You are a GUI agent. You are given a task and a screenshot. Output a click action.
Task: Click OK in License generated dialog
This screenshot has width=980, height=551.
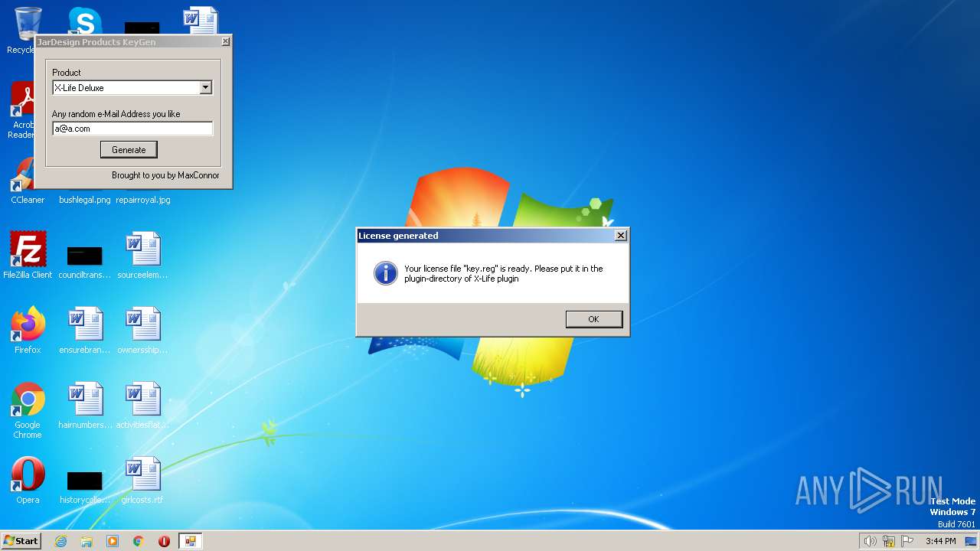[593, 319]
